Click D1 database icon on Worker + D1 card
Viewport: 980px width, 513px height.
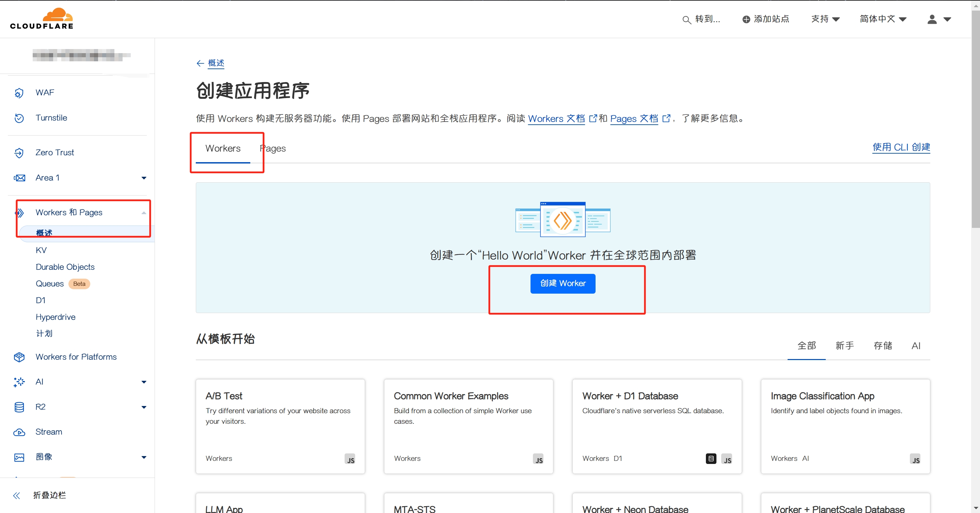point(711,458)
